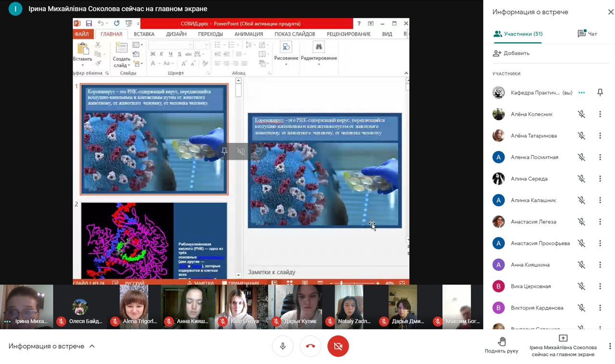Open options menu for Алинка Калашник

[600, 200]
